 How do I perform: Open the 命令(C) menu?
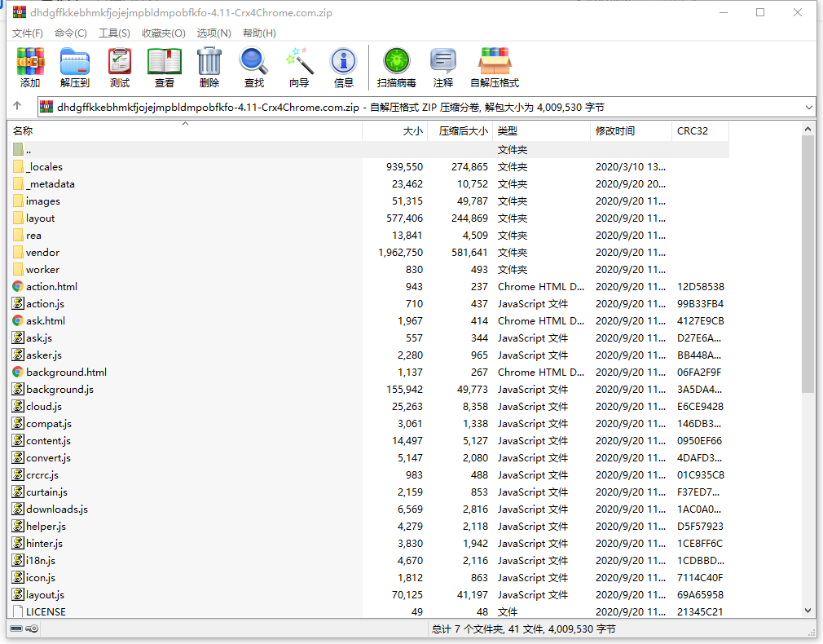70,33
